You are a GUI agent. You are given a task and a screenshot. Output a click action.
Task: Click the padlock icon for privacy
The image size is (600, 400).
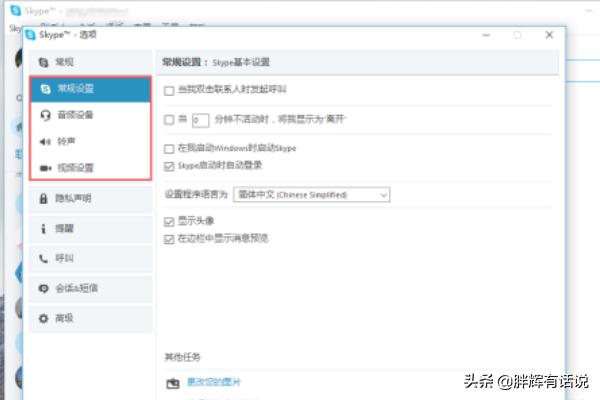point(44,198)
